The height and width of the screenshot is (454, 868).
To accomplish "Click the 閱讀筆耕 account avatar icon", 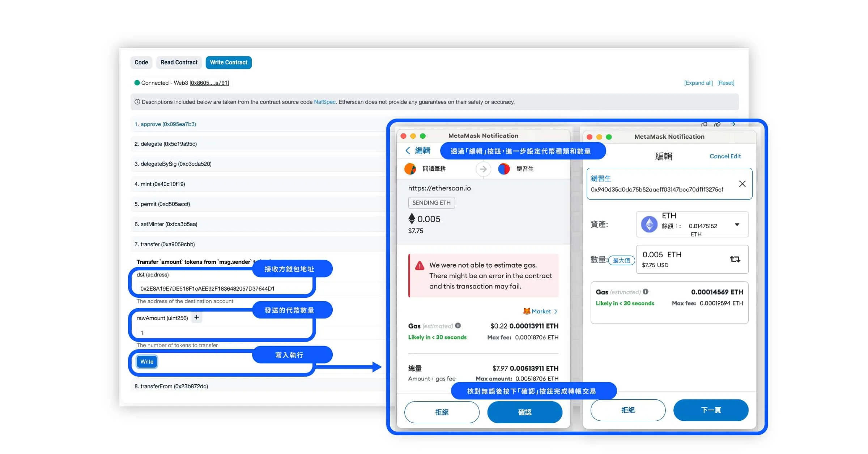I will (410, 169).
